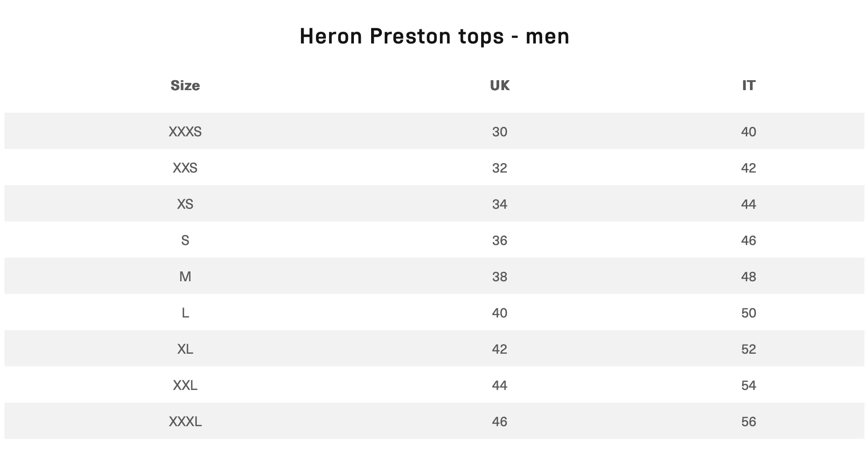Click the M size cell
Image resolution: width=868 pixels, height=452 pixels.
click(x=185, y=277)
